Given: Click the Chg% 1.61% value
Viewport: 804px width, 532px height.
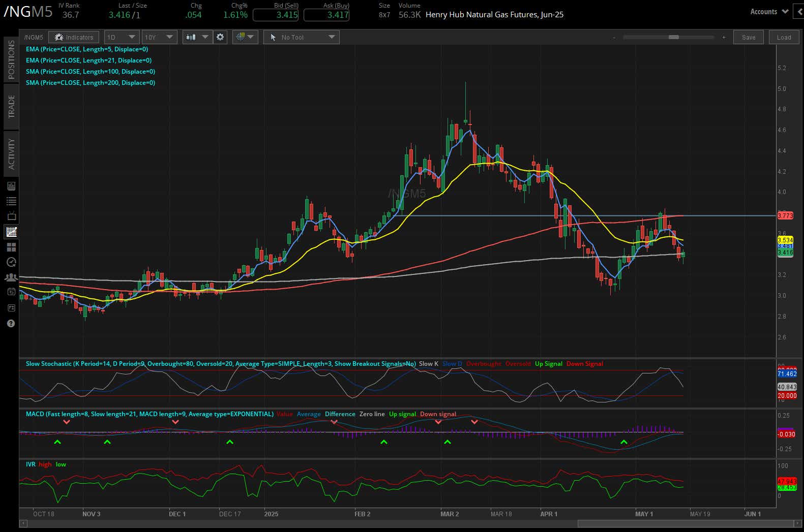Looking at the screenshot, I should point(235,15).
